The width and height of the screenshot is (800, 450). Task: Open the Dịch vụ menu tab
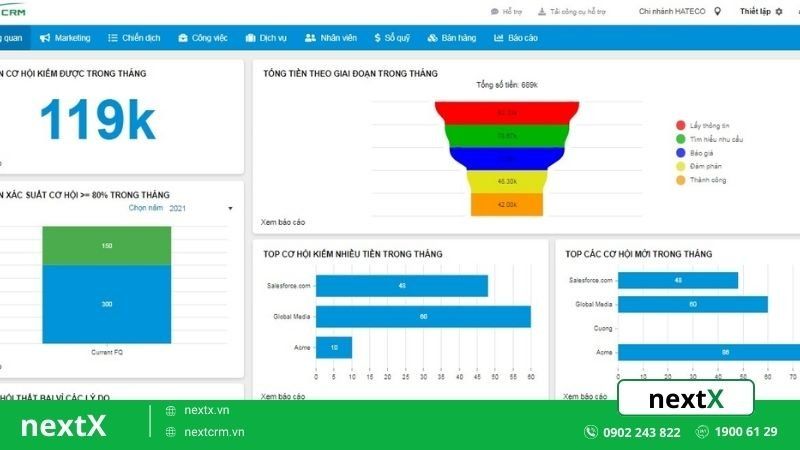(x=266, y=38)
